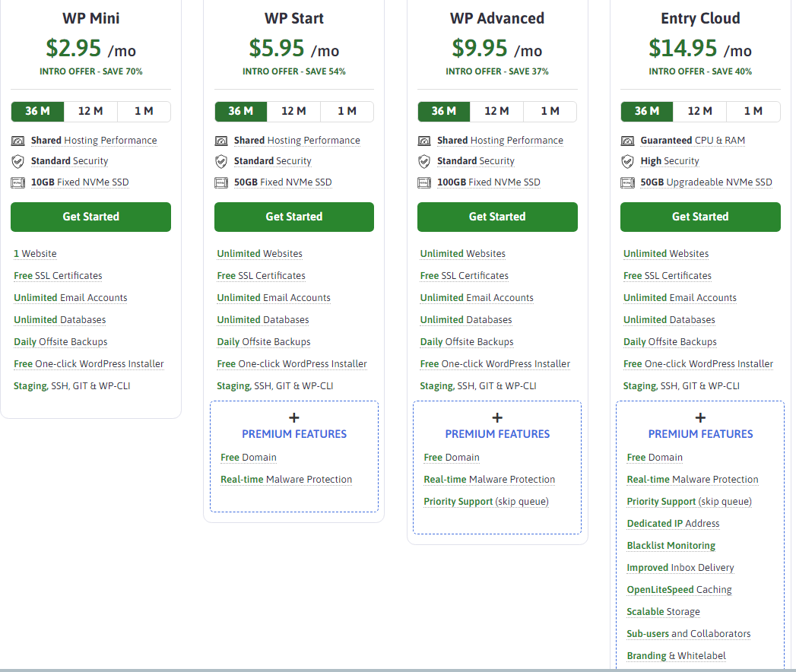Click INTRO OFFER - SAVE 54% text
796x672 pixels.
294,71
